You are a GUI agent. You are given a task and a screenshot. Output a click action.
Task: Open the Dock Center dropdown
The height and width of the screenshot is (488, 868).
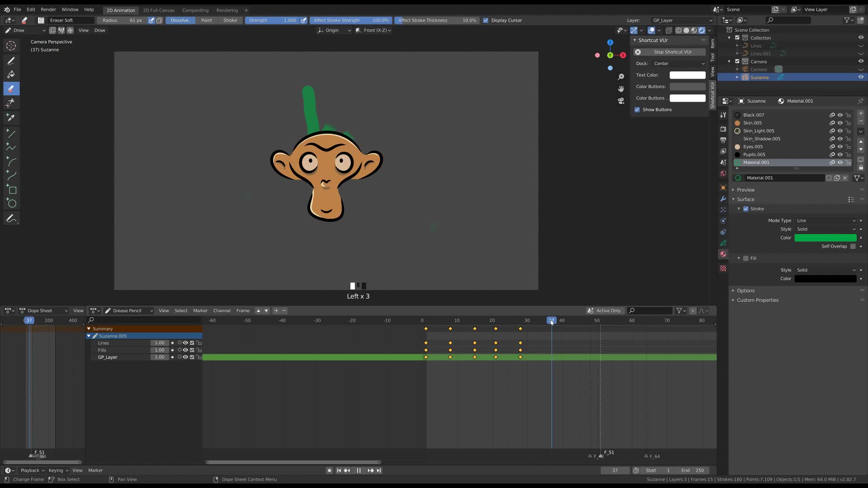click(x=679, y=64)
